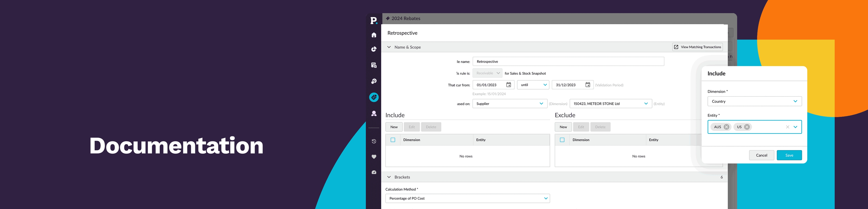Open the user profile icon in sidebar
The height and width of the screenshot is (209, 868).
coord(374,114)
